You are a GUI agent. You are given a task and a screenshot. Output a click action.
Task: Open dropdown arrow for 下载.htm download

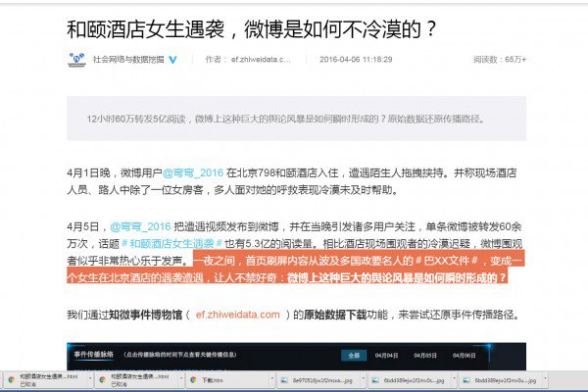coord(271,378)
